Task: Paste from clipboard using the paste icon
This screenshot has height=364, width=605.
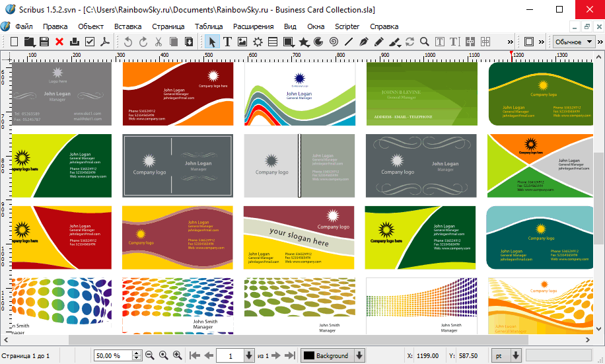Action: point(189,42)
